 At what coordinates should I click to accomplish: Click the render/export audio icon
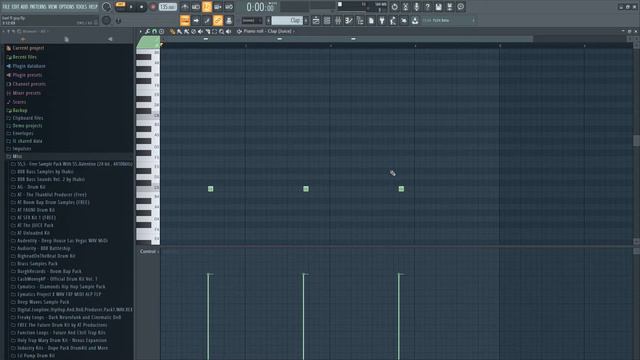click(449, 7)
